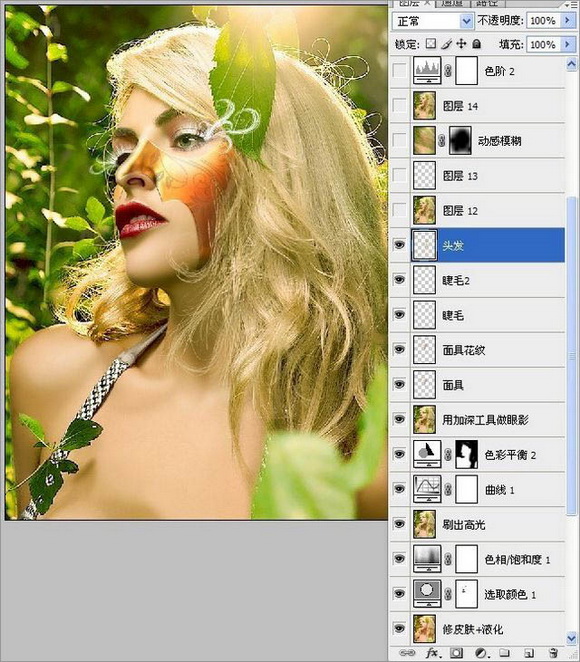This screenshot has width=580, height=662.
Task: Click the link layers icon
Action: coord(406,654)
